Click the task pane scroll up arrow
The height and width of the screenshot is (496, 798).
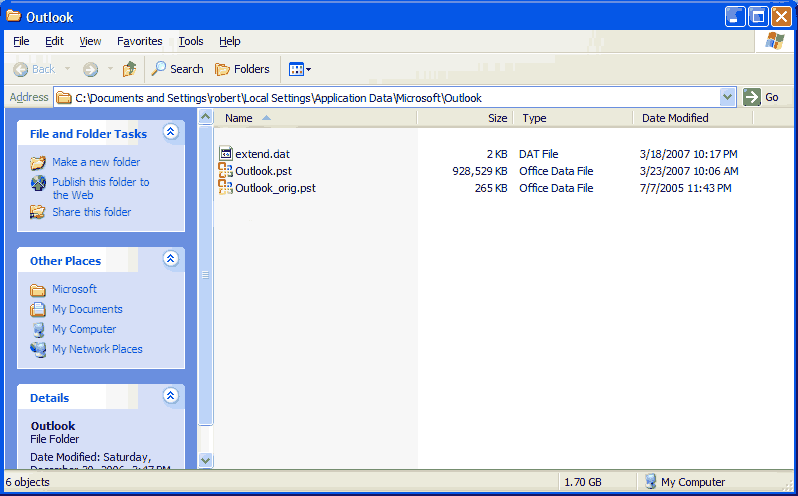coord(206,117)
